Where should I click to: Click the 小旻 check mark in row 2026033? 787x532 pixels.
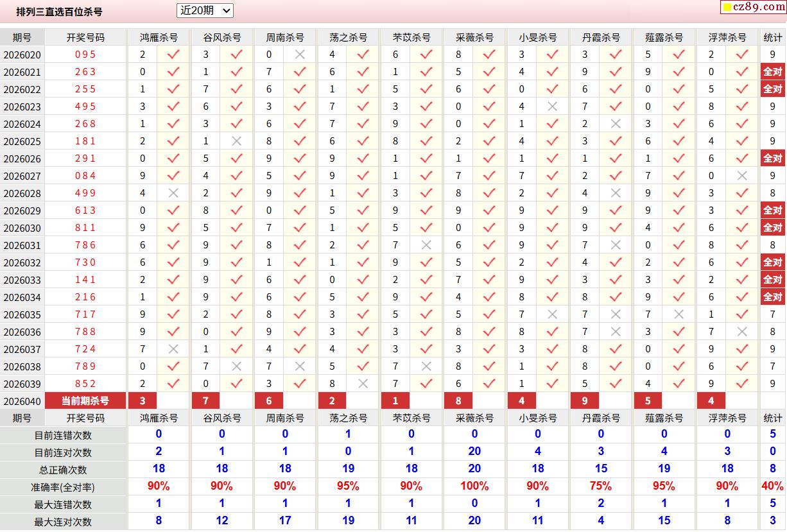pos(552,280)
